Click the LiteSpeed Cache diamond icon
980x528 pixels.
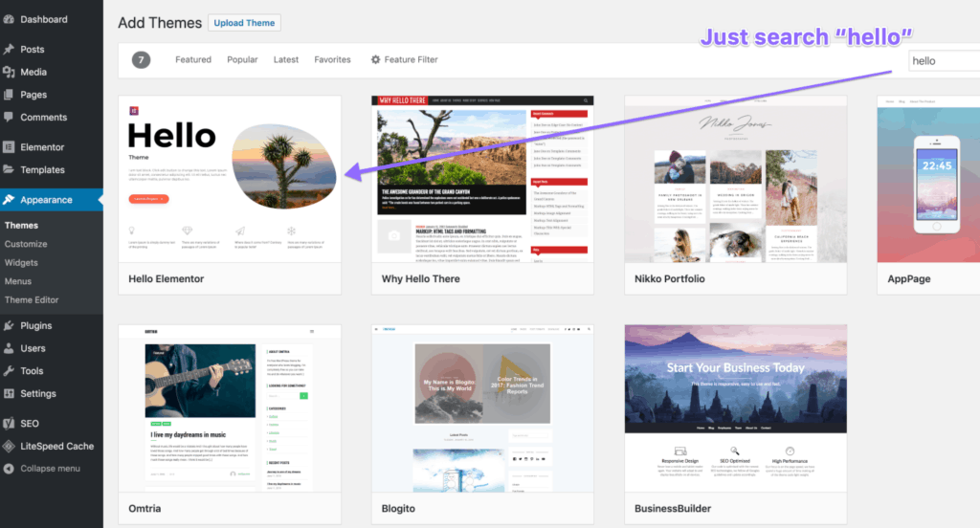[x=9, y=446]
